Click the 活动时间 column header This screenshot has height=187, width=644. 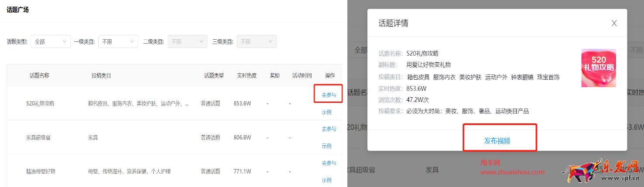[x=302, y=75]
